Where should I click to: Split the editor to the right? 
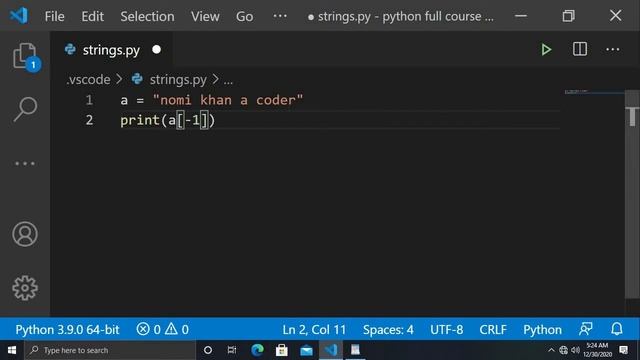coord(580,49)
